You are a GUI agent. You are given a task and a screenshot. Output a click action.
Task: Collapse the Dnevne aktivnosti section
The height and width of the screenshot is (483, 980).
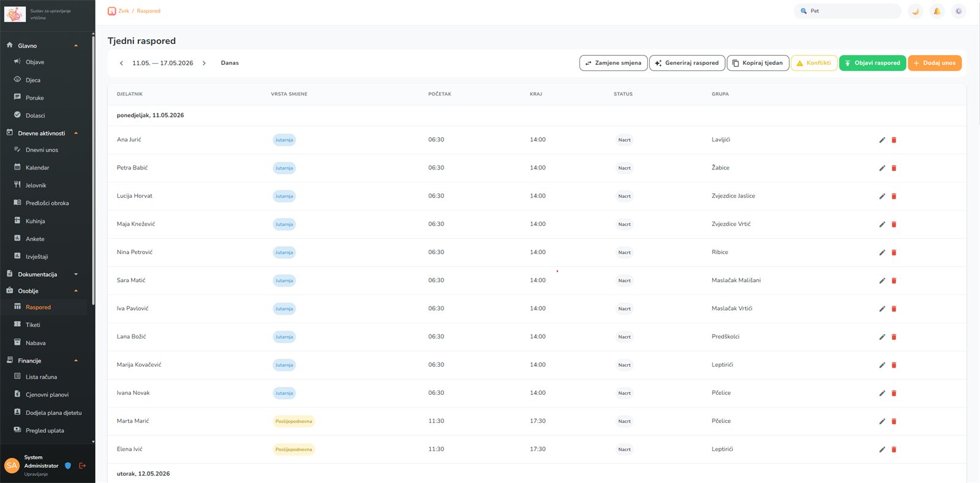[x=76, y=133]
